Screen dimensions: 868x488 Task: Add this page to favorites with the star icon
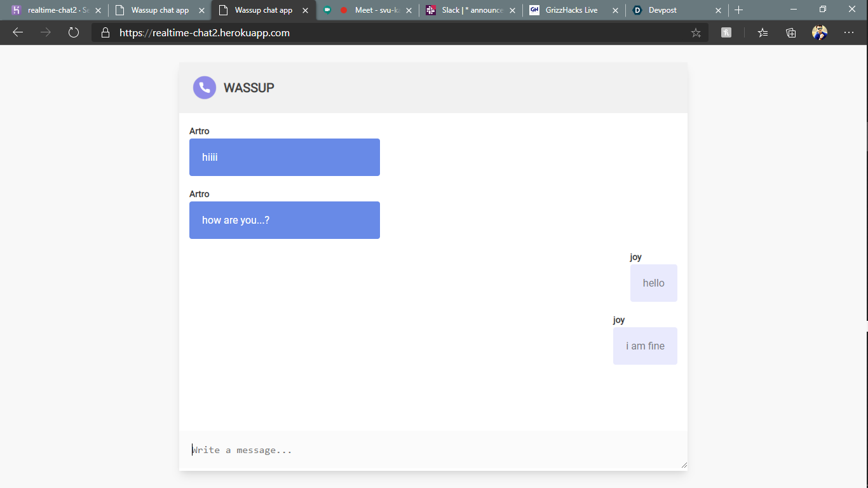696,32
